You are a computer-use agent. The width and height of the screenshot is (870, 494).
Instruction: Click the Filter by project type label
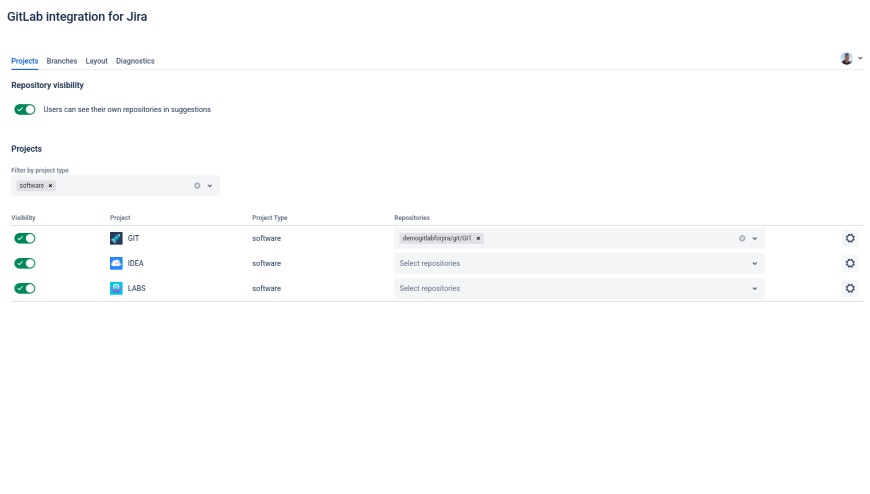[x=40, y=170]
